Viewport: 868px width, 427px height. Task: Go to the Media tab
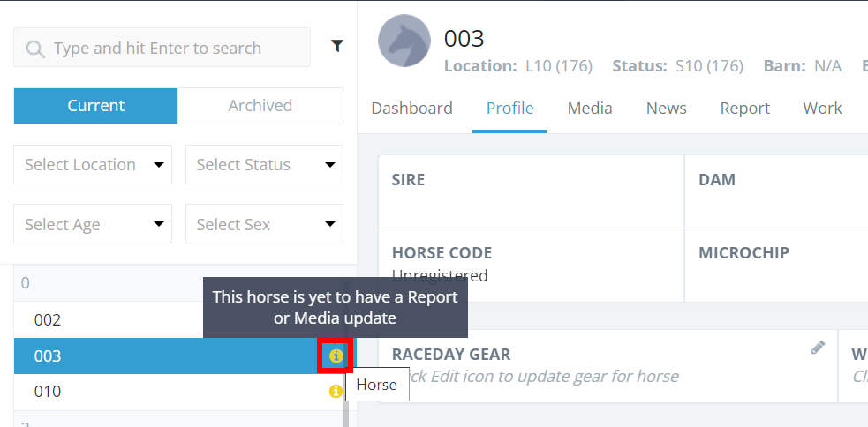pos(590,109)
